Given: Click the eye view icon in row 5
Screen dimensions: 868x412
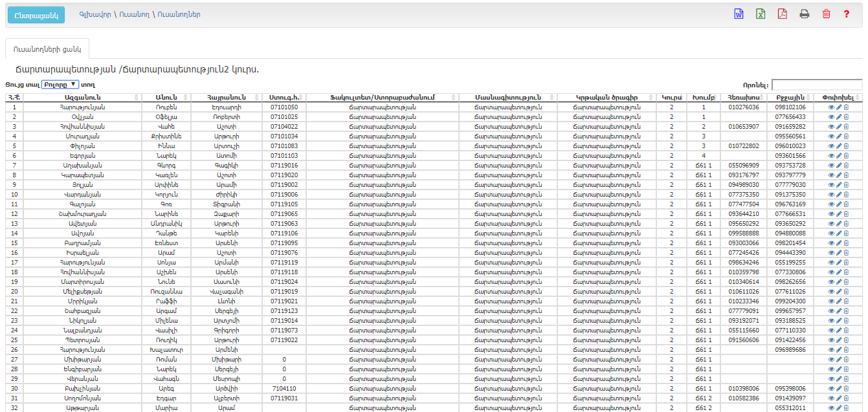Looking at the screenshot, I should (832, 146).
